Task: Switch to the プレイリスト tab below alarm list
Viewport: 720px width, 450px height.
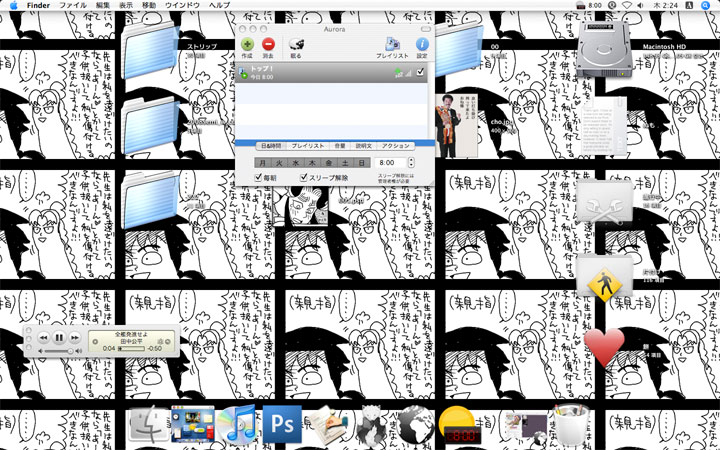Action: 308,146
